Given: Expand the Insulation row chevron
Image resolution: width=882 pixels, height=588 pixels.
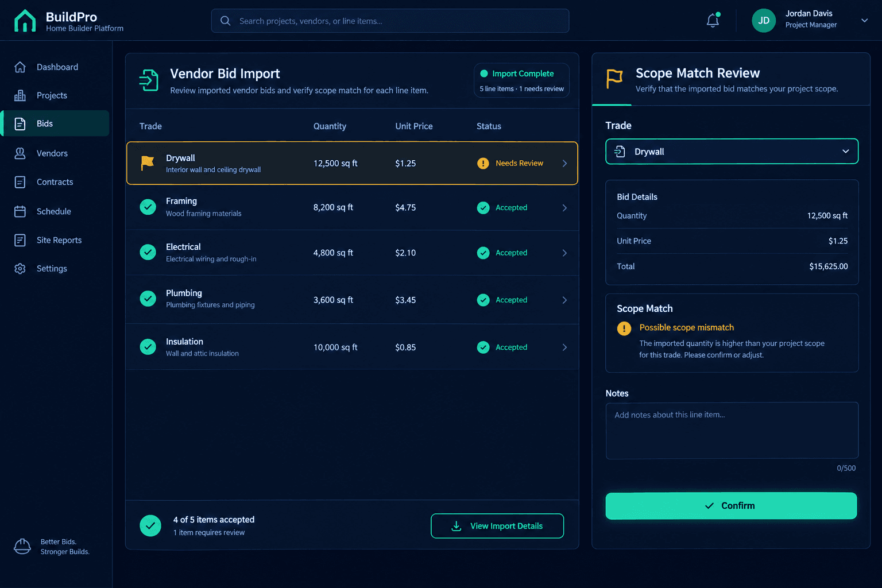Looking at the screenshot, I should click(564, 347).
